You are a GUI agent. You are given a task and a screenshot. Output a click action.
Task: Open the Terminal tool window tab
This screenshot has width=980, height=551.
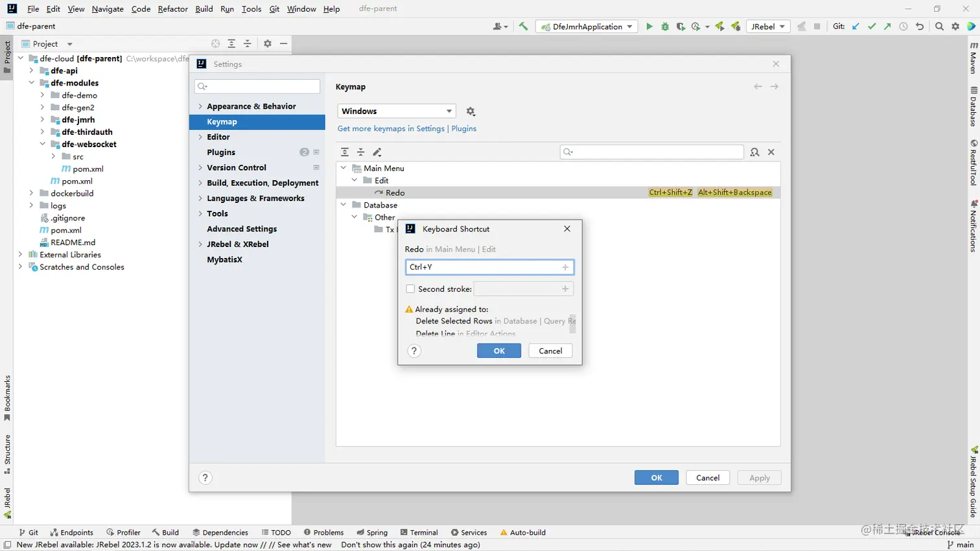pos(419,533)
